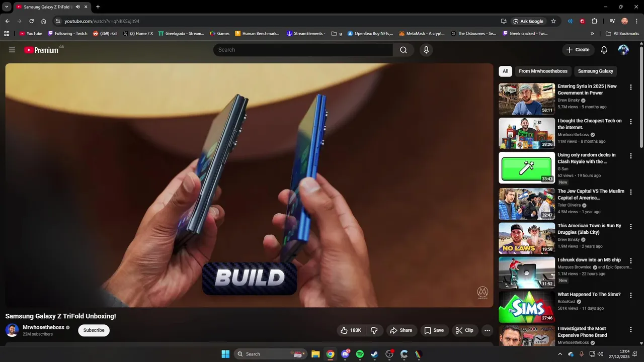The width and height of the screenshot is (644, 362).
Task: Subscribe to Mrwhosetheboss
Action: 94,330
